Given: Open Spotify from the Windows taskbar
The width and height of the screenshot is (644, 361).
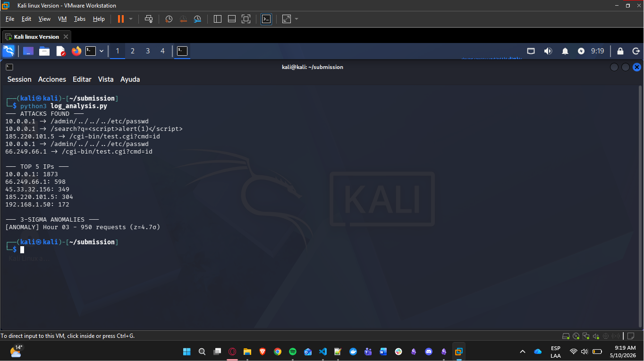Looking at the screenshot, I should pyautogui.click(x=293, y=352).
